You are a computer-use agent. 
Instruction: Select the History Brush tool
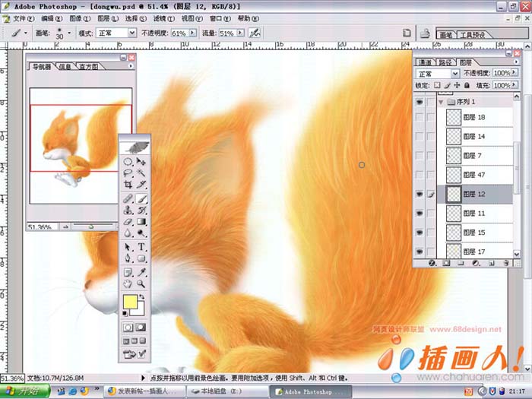click(141, 211)
